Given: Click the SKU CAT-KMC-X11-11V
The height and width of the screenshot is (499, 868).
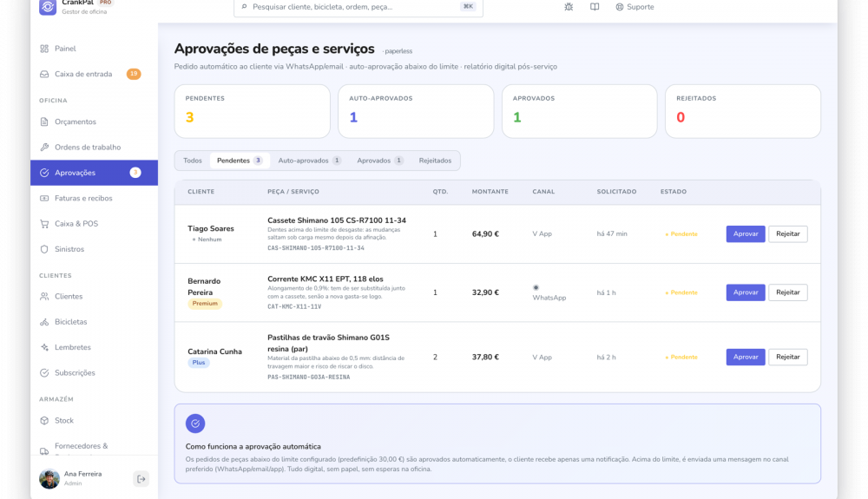Looking at the screenshot, I should pos(294,306).
